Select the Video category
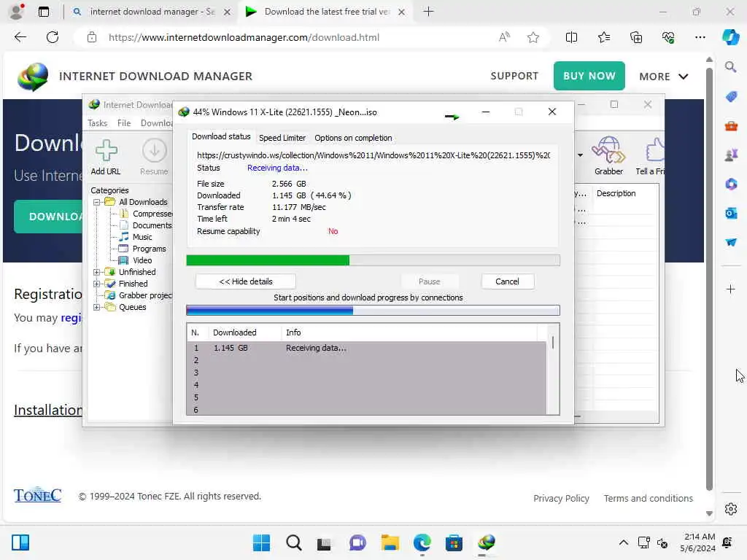The width and height of the screenshot is (747, 560). (x=142, y=260)
